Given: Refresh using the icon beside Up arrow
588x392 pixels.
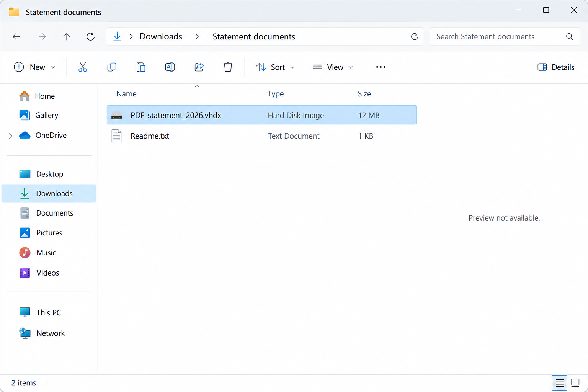Looking at the screenshot, I should (90, 36).
